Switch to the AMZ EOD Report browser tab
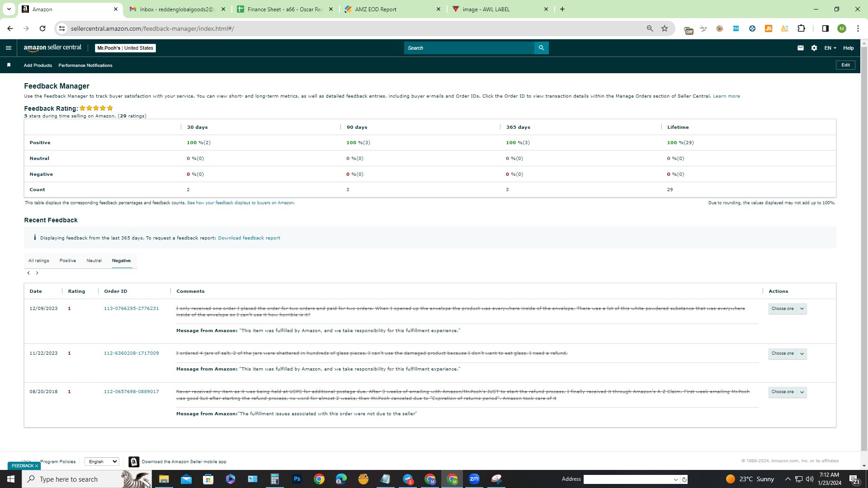Viewport: 868px width, 488px height. (x=393, y=9)
